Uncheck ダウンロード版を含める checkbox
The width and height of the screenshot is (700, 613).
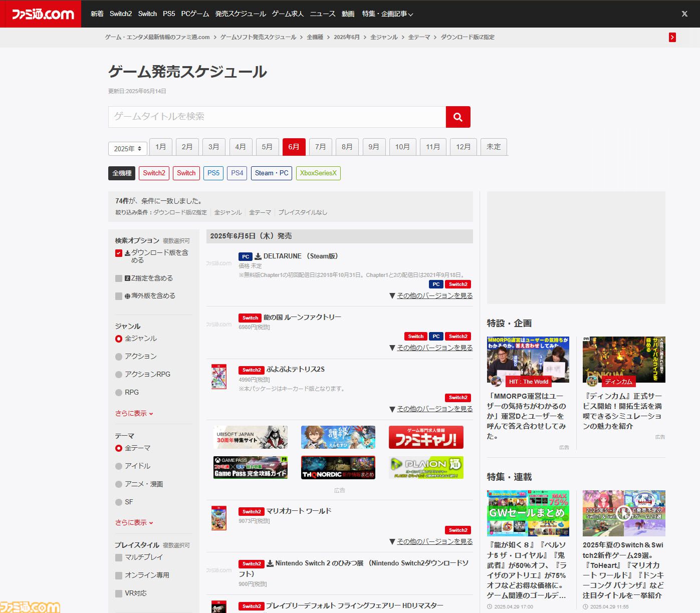[119, 253]
